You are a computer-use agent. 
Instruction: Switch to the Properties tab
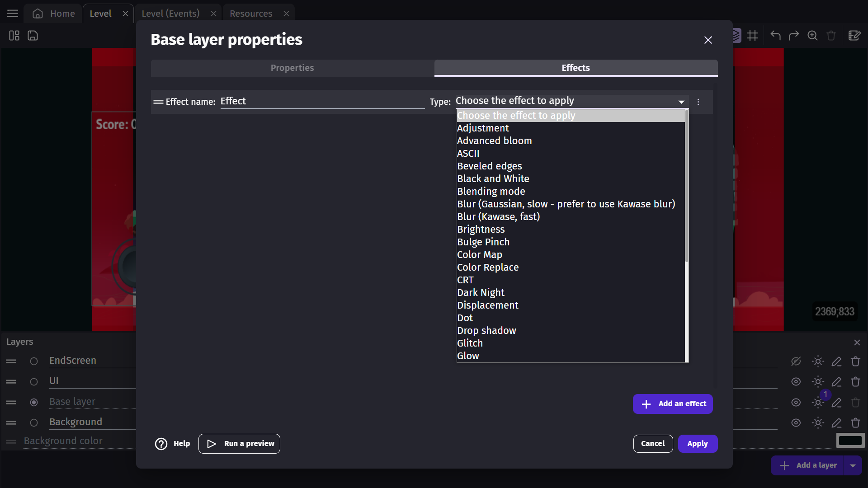click(292, 68)
